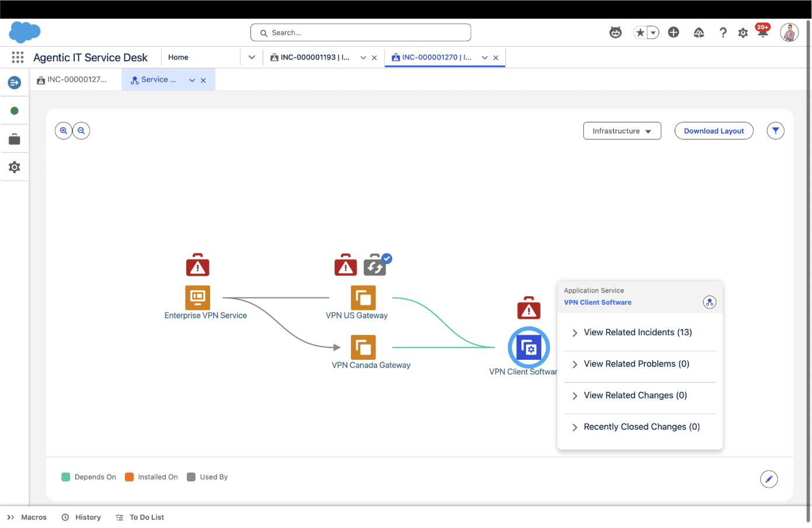This screenshot has height=528, width=812.
Task: Click the incident alert above VPN Client Software
Action: (x=529, y=308)
